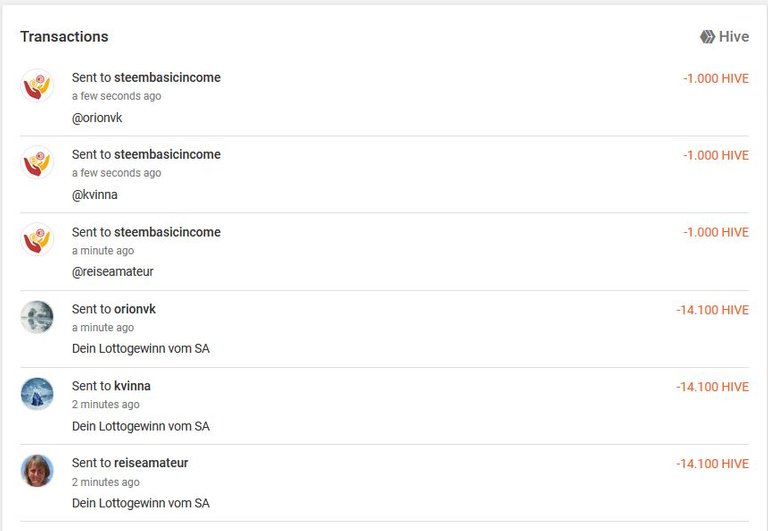Open steembasicincome avatar in @reiseamateur transaction
The height and width of the screenshot is (531, 768).
(37, 239)
